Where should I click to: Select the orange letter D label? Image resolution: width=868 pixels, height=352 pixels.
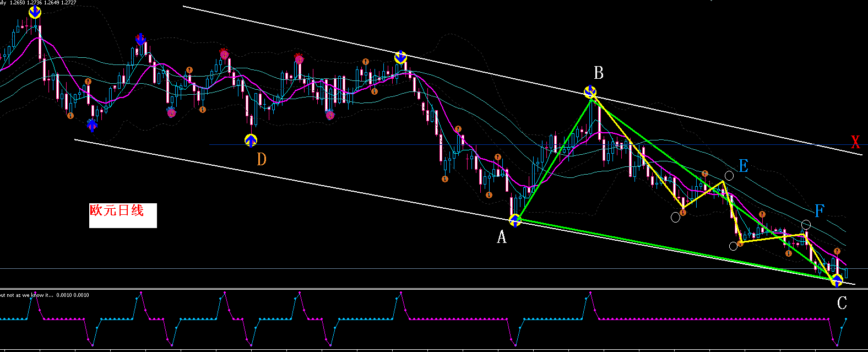pos(262,159)
